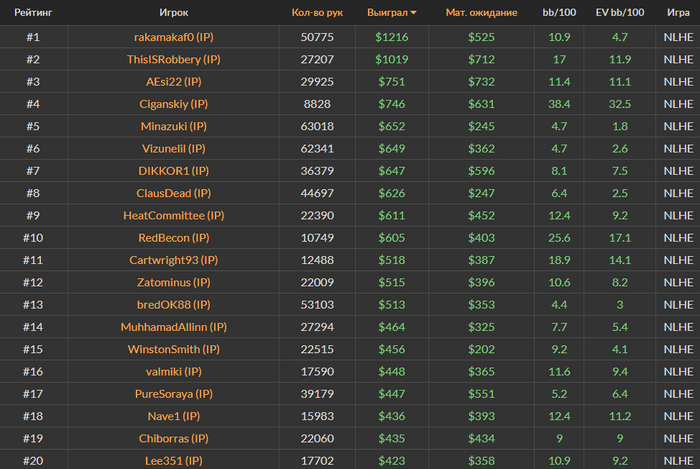Open player rakamakaf0 (IP) profile
Screen dimensions: 700x469
(x=174, y=37)
